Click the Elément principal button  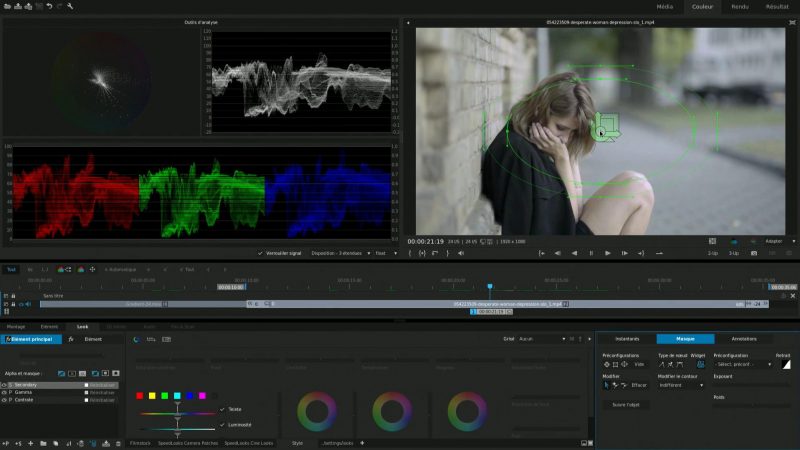point(31,339)
